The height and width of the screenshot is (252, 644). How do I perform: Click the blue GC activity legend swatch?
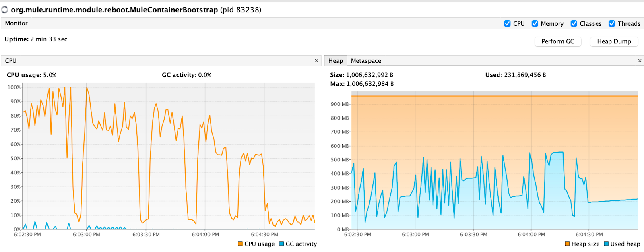282,244
